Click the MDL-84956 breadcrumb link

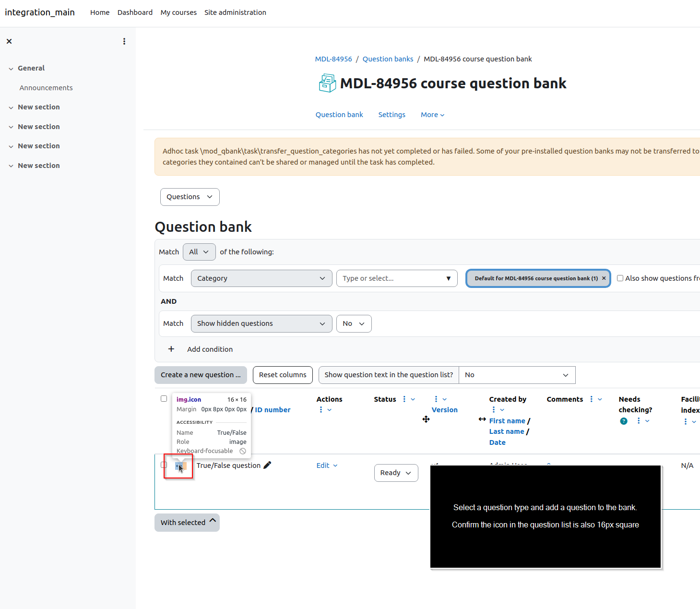coord(333,59)
